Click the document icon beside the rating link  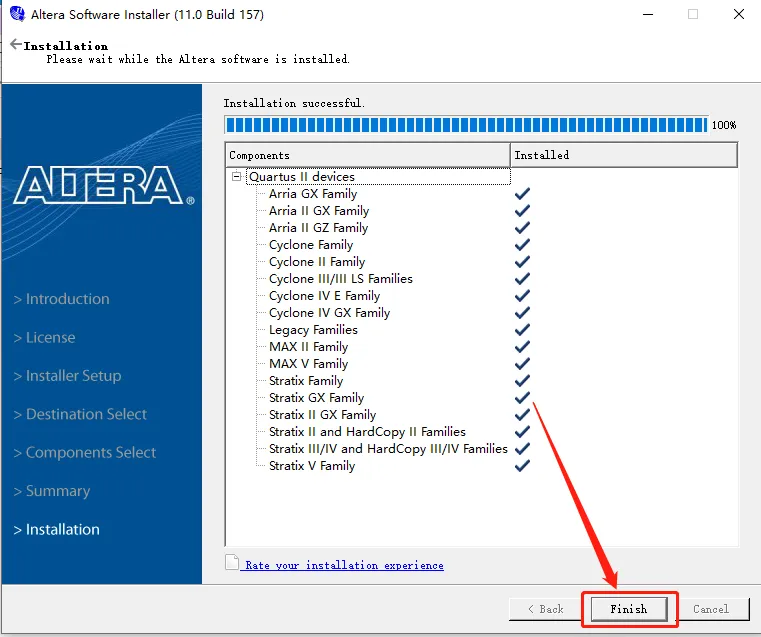pos(232,562)
